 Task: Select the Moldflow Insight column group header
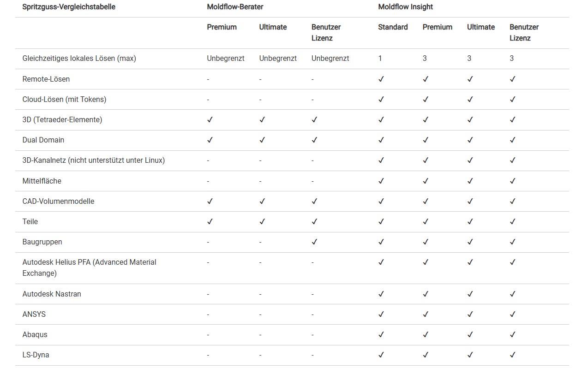click(x=405, y=7)
